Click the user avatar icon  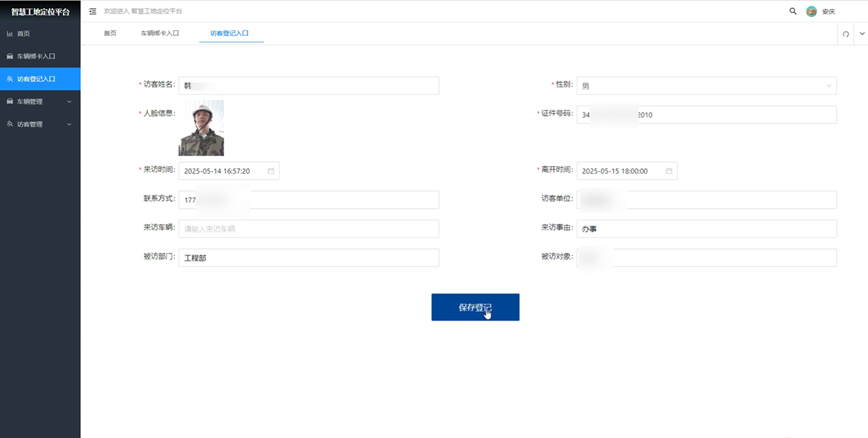(x=811, y=12)
